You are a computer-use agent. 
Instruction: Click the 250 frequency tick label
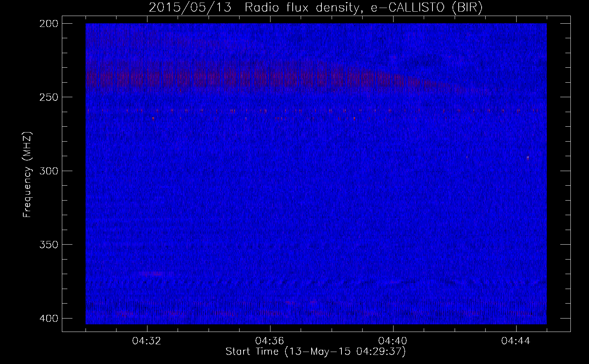pos(48,97)
